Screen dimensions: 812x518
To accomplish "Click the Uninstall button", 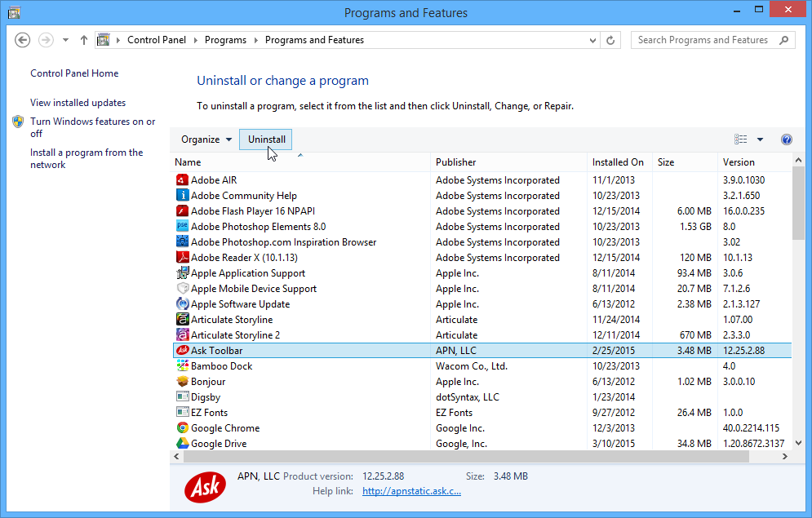I will pos(265,139).
